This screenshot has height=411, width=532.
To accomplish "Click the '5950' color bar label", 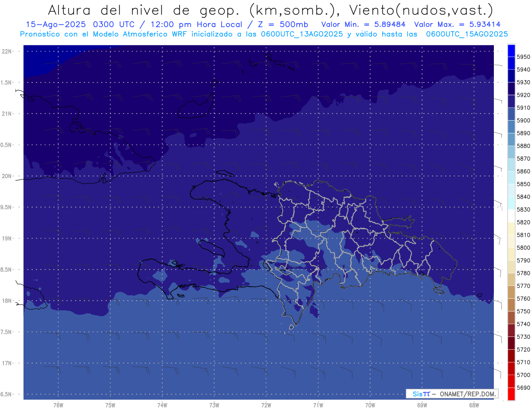I will click(523, 57).
